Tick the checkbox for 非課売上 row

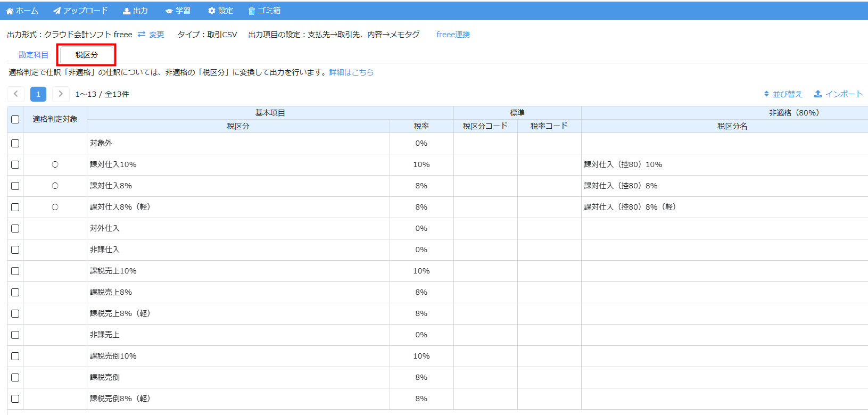[15, 335]
